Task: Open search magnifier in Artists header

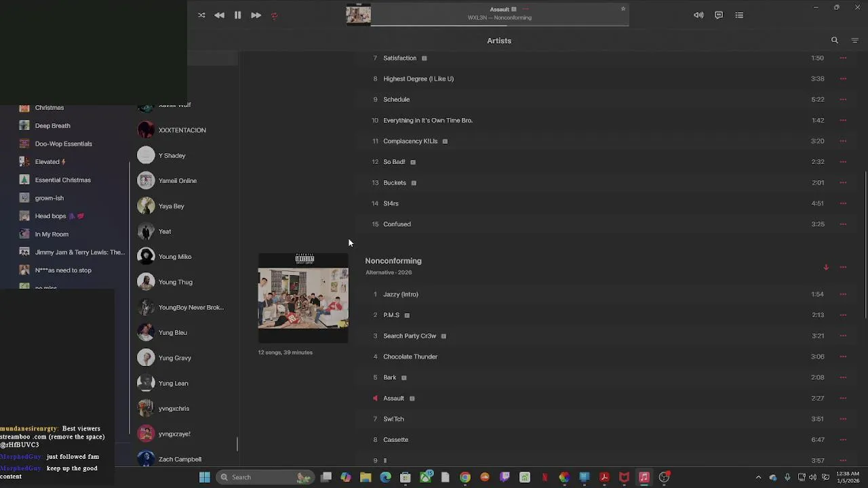Action: point(835,41)
